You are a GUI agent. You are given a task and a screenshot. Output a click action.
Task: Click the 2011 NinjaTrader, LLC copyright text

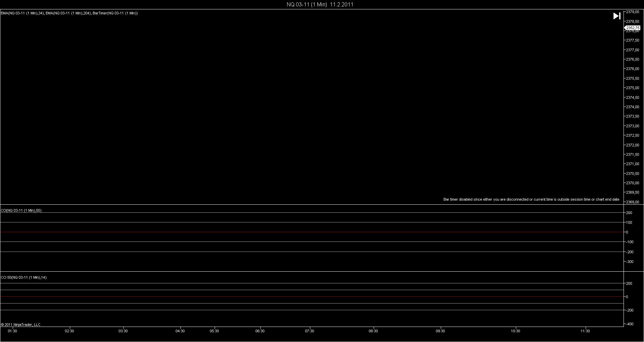pos(21,325)
